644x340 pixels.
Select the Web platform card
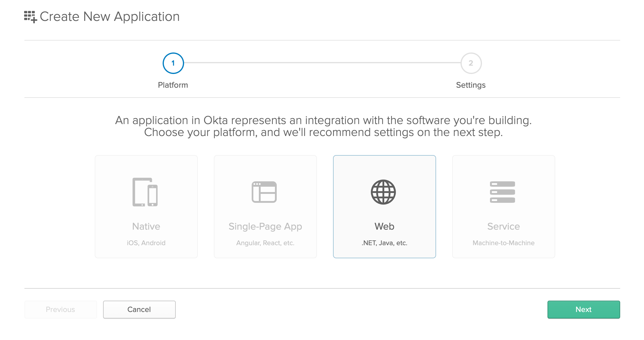[x=384, y=206]
